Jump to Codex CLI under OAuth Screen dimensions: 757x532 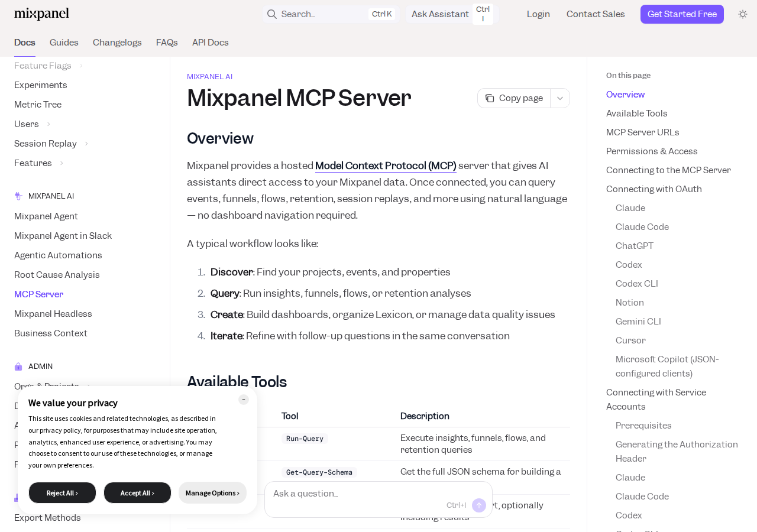(637, 284)
